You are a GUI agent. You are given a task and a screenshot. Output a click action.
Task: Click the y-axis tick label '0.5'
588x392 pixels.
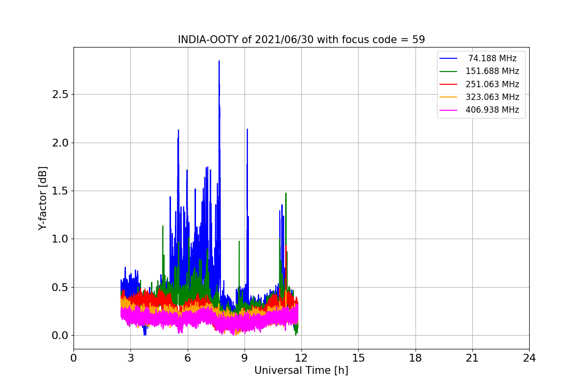coord(61,288)
